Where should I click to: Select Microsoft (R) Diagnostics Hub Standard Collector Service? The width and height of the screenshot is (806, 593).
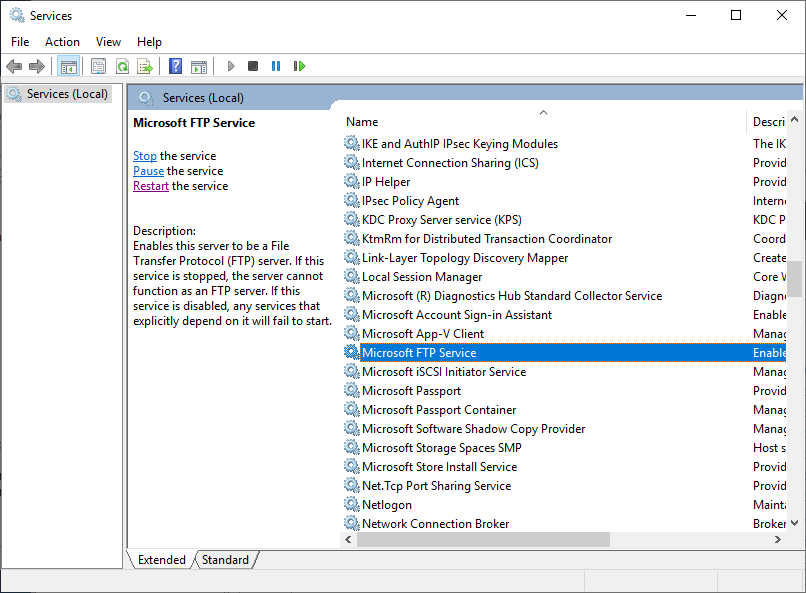click(x=512, y=296)
